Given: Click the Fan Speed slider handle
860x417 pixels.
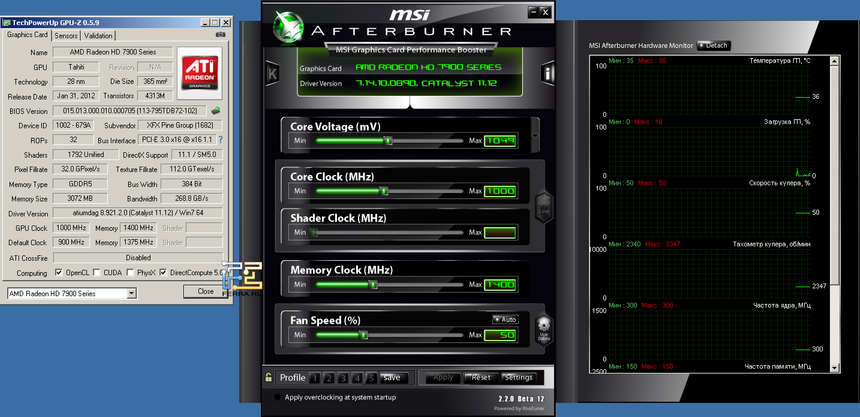Looking at the screenshot, I should tap(363, 335).
